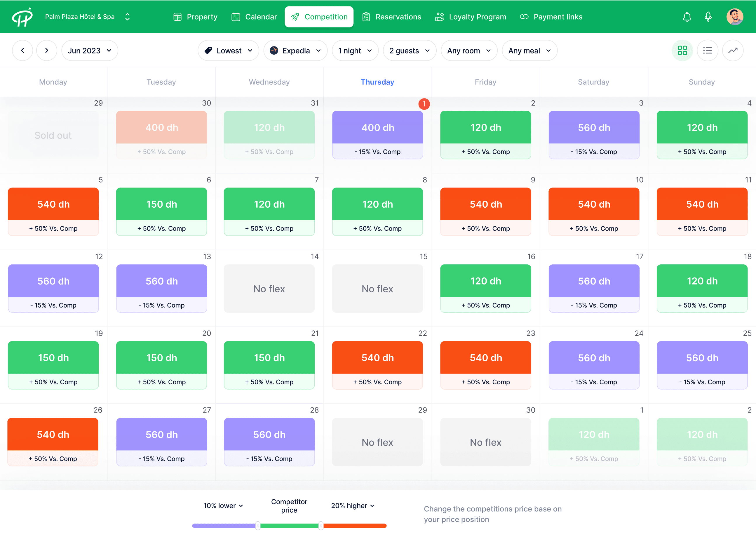Open the Any meal filter dropdown
756x538 pixels.
click(x=529, y=50)
